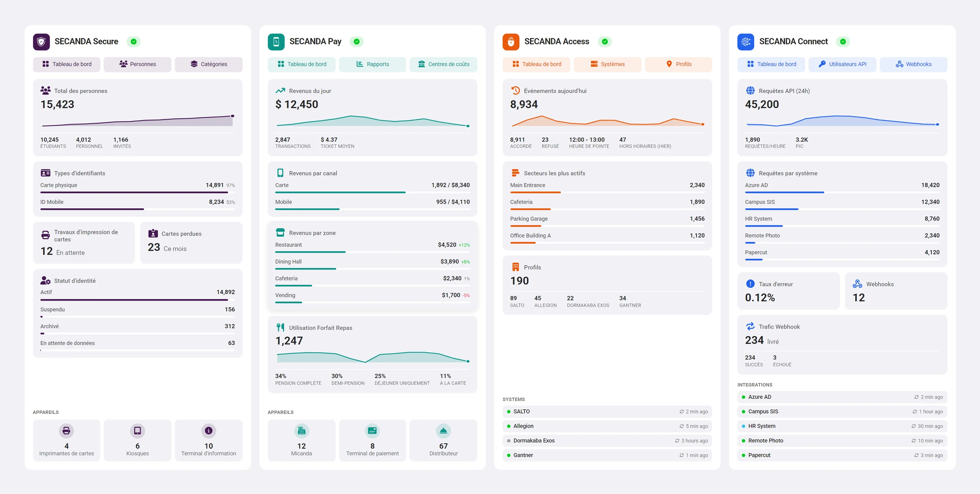980x494 pixels.
Task: Click the Revenus du jour trend icon
Action: coord(280,91)
